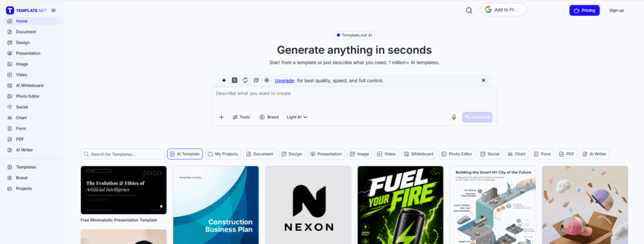Open Photo Editor in the sidebar
644x244 pixels.
click(32, 96)
